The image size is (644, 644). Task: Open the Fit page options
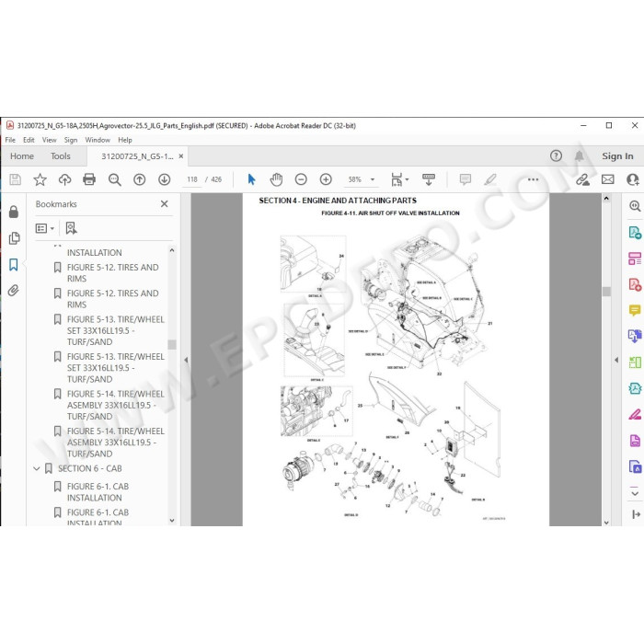399,179
